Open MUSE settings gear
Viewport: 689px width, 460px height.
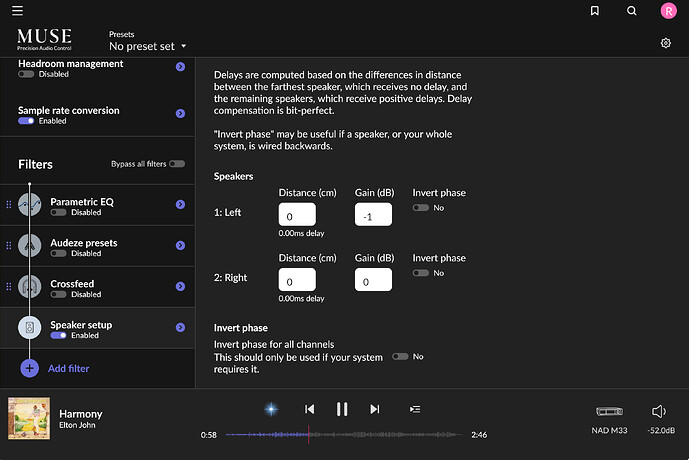pyautogui.click(x=666, y=43)
